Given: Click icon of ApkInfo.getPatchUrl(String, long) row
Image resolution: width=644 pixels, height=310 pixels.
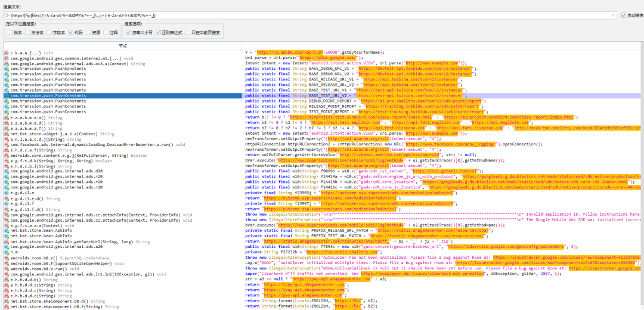Looking at the screenshot, I should tap(6, 241).
